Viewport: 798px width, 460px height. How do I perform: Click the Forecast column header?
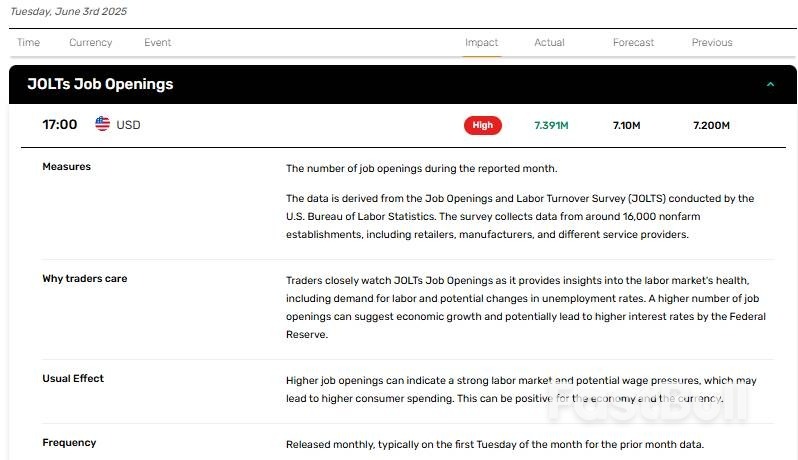[633, 43]
